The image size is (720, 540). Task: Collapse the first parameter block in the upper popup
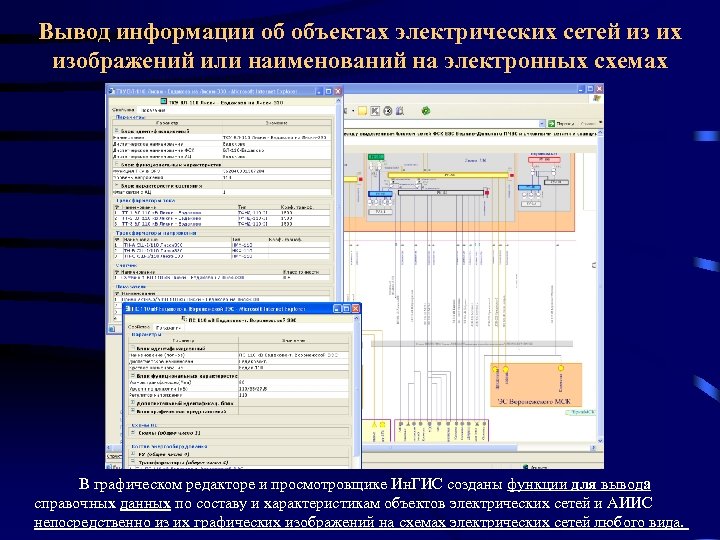(117, 130)
